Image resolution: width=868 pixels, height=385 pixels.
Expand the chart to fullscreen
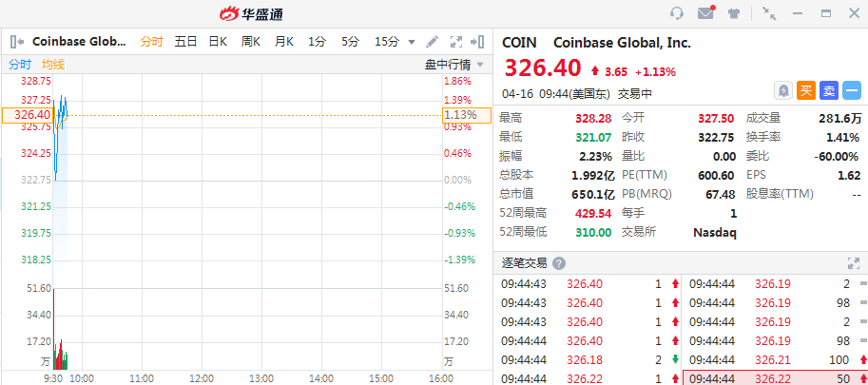pos(455,42)
